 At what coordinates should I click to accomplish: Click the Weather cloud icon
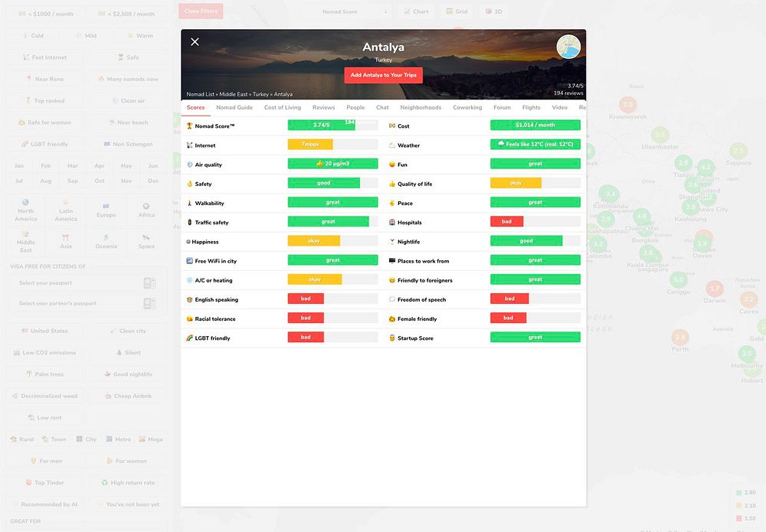391,145
